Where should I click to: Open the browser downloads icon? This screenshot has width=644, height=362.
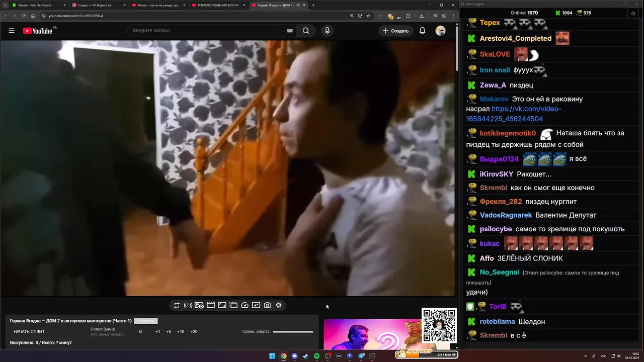point(422,16)
